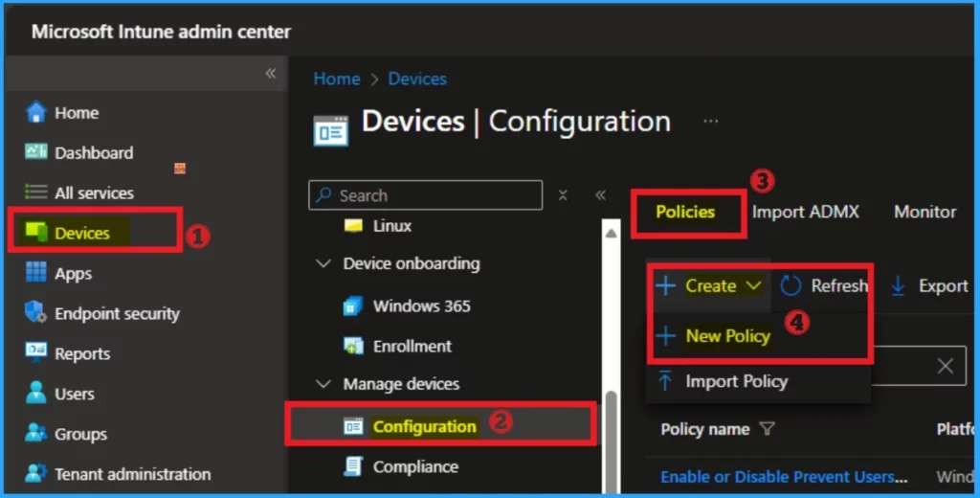Select Windows 365 under Device onboarding

pos(422,306)
